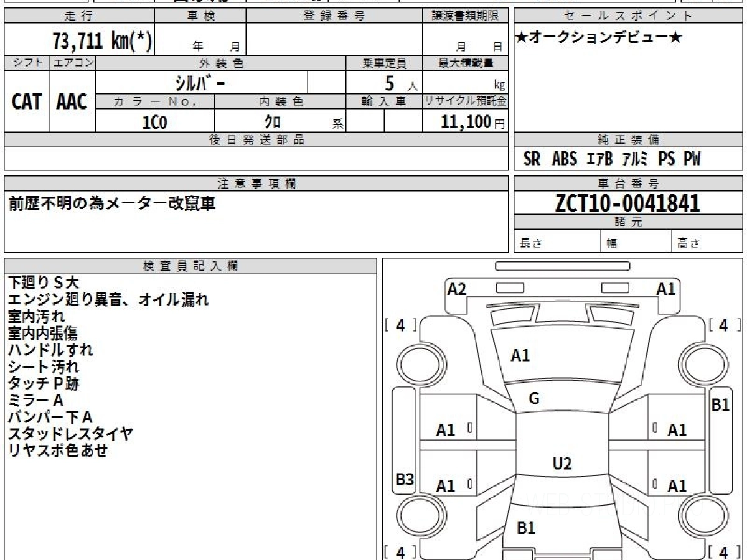
Task: Select the recycle deposit 11,100円
Action: click(x=473, y=121)
